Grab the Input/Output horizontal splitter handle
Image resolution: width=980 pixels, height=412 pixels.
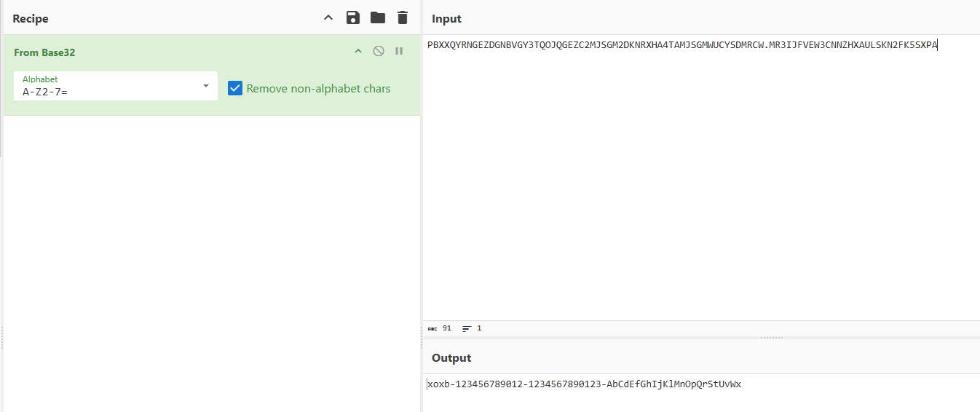(x=771, y=338)
